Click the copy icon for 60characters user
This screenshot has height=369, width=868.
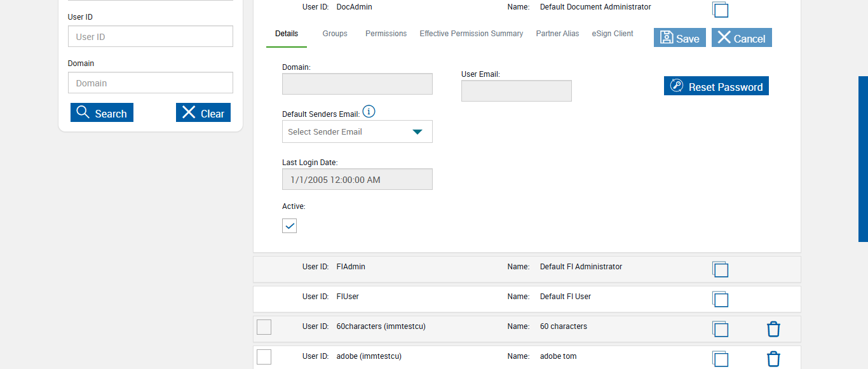(720, 329)
